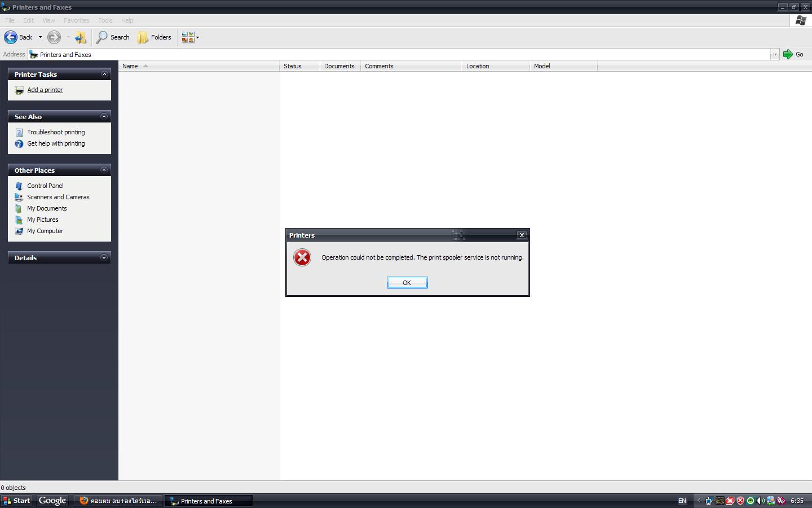Screen dimensions: 812x508
Task: Expand the Details panel
Action: coord(104,257)
